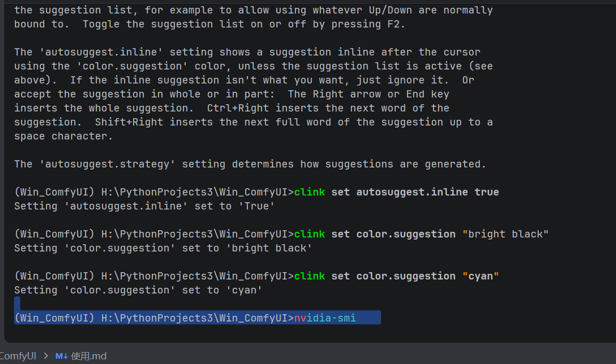The height and width of the screenshot is (364, 616).
Task: Click the Ctrl+Right shortcut text
Action: (238, 108)
